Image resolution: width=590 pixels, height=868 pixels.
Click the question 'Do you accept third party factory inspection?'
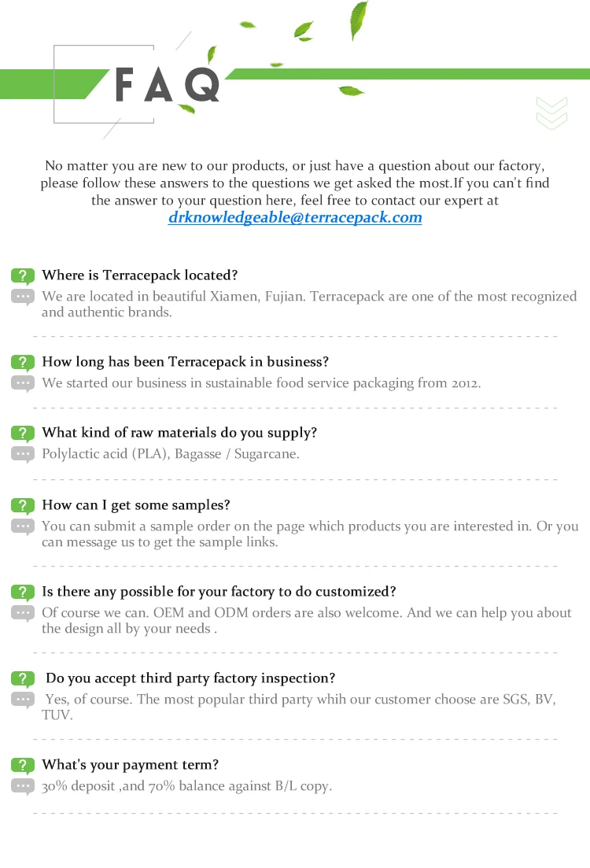click(x=190, y=678)
